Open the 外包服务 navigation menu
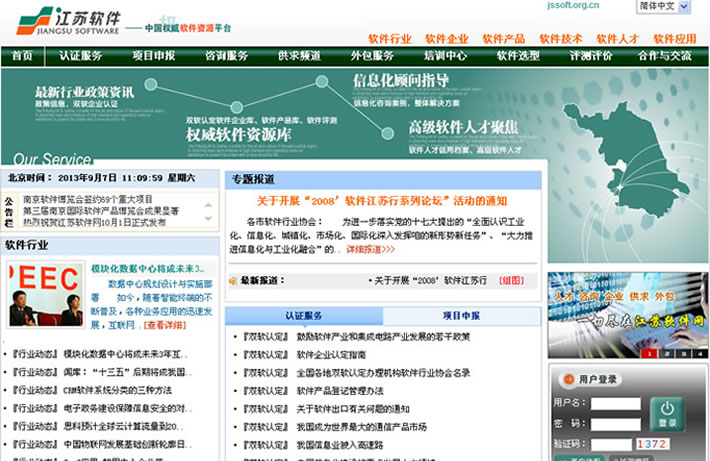The width and height of the screenshot is (710, 461). click(x=372, y=56)
